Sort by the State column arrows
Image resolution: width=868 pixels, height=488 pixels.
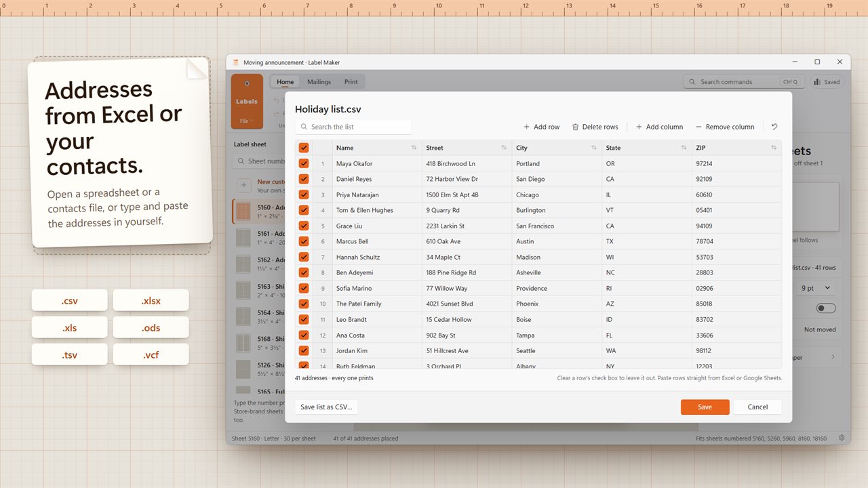[x=684, y=148]
